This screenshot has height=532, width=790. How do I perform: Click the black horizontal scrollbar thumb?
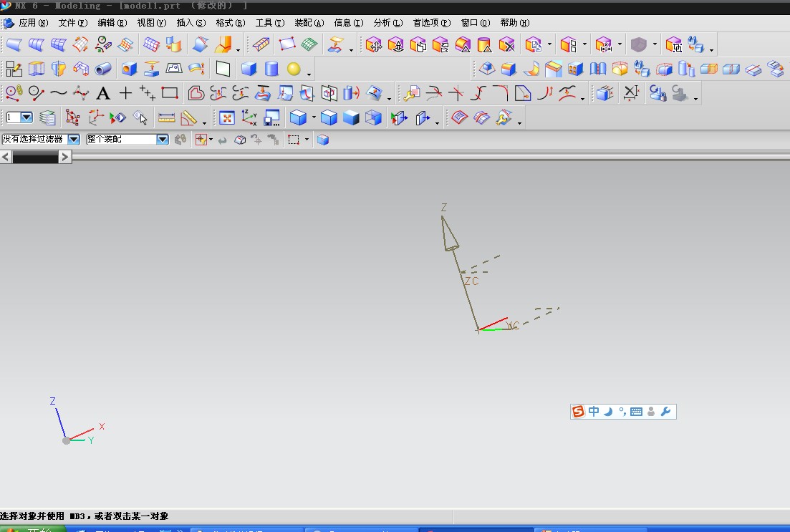35,158
